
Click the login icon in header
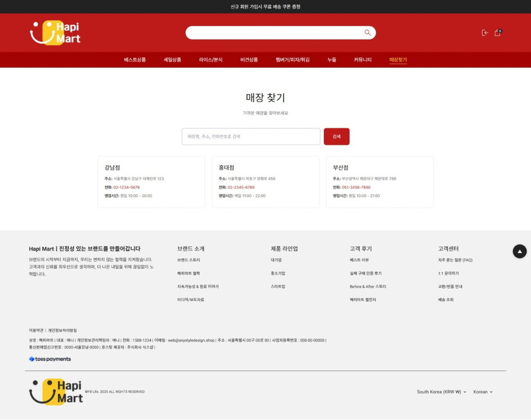pos(485,33)
